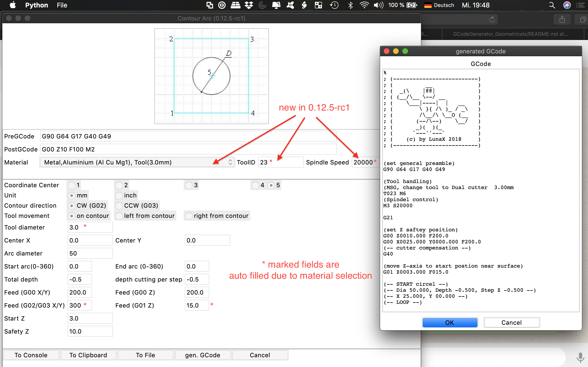Select right from contour tool movement
The image size is (588, 367).
click(x=189, y=216)
